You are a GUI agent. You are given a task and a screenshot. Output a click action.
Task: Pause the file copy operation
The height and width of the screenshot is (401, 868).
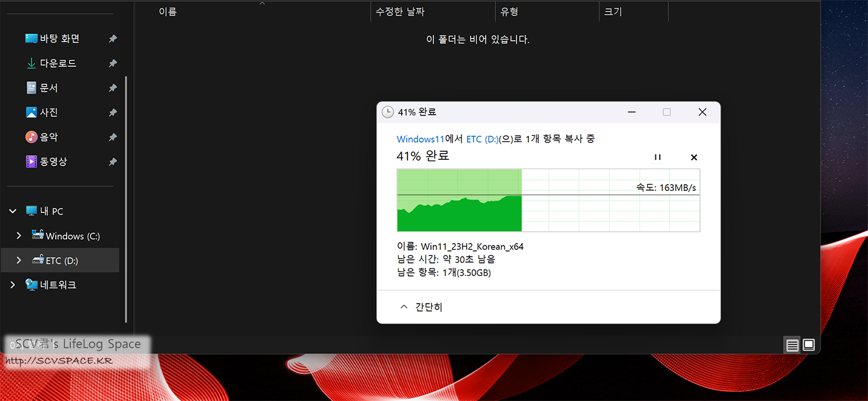[657, 157]
